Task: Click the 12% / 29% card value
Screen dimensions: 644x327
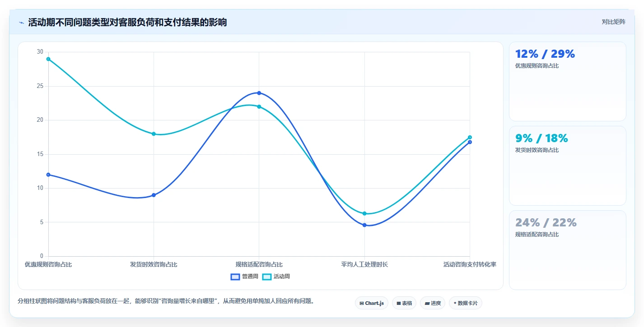Action: tap(545, 54)
